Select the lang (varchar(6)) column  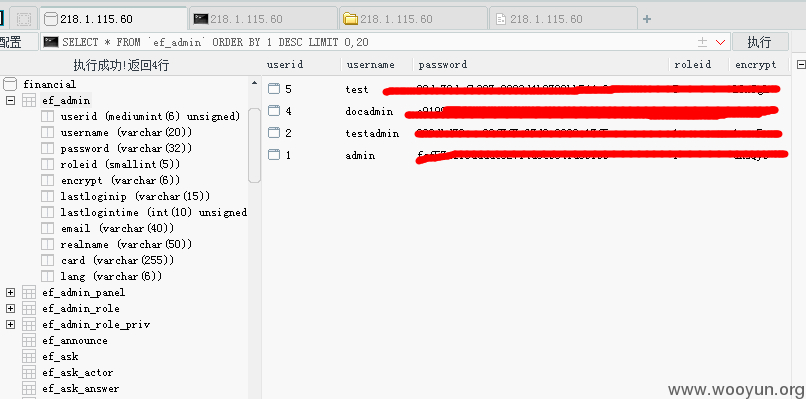[x=111, y=276]
